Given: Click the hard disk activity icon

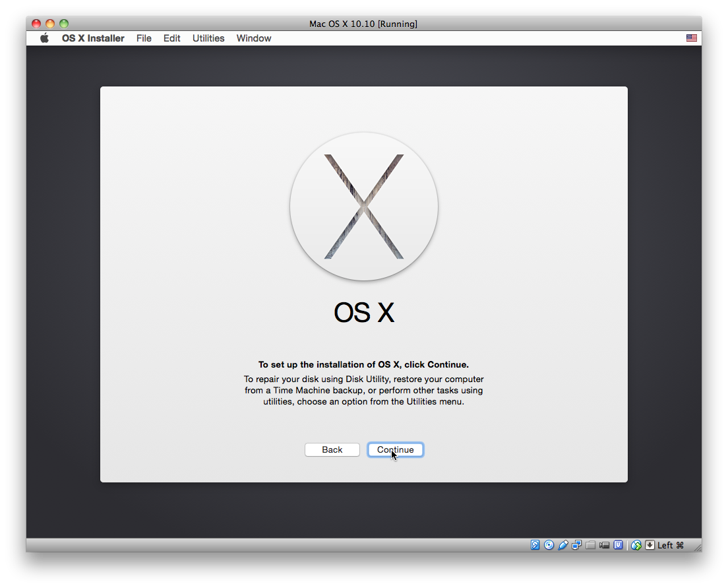Looking at the screenshot, I should click(x=535, y=545).
